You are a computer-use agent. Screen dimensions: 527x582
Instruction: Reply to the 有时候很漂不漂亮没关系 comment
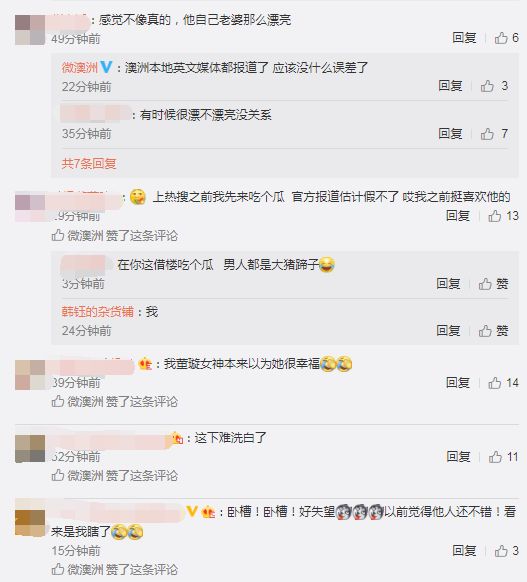click(450, 134)
